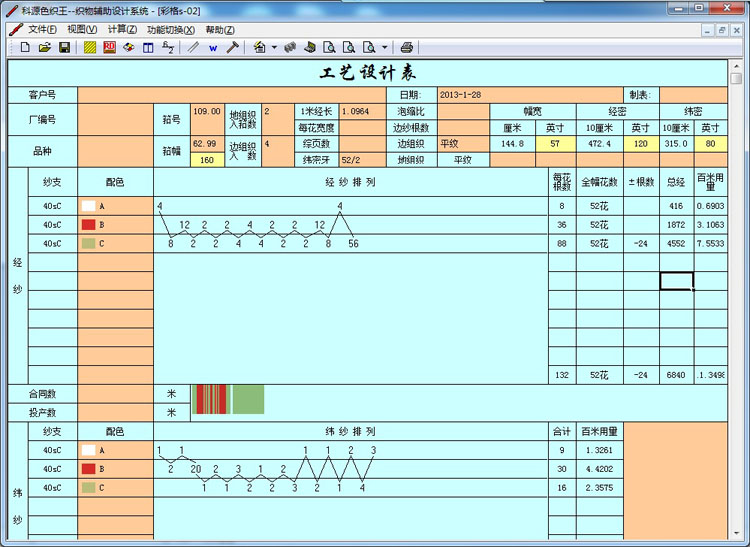Click the vertical scrollbar down arrow
Image resolution: width=750 pixels, height=547 pixels.
click(x=736, y=533)
